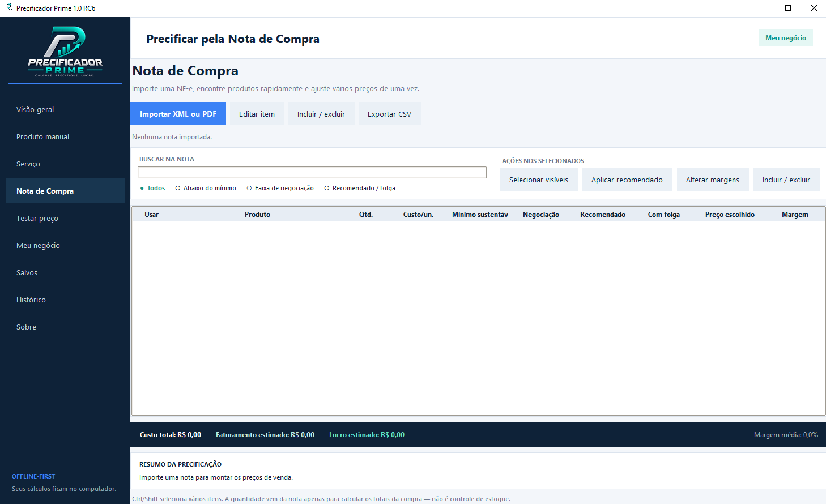Viewport: 826px width, 504px height.
Task: Select the Todos filter option
Action: click(x=153, y=188)
